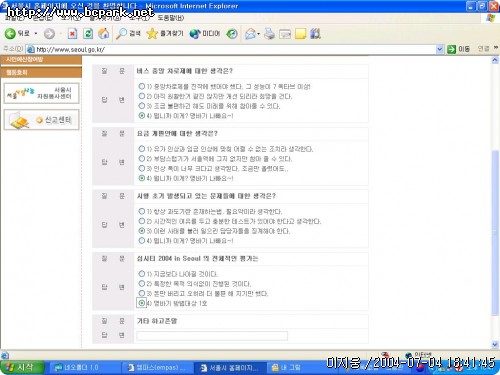Open the 시민예산참여방 sidebar tab
This screenshot has width=500, height=375.
pyautogui.click(x=41, y=60)
